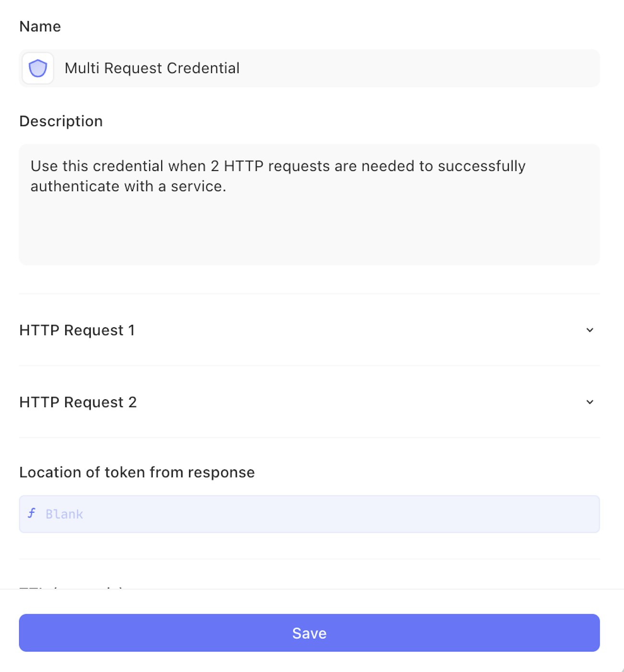The width and height of the screenshot is (624, 672).
Task: Click the HTTP Request 1 section title
Action: pyautogui.click(x=77, y=330)
